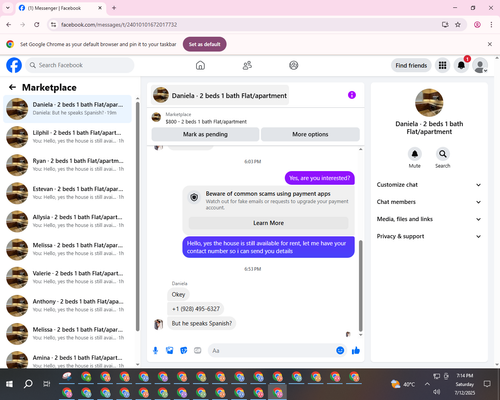Image resolution: width=500 pixels, height=400 pixels.
Task: Open Allysia conversation in the list
Action: [68, 221]
